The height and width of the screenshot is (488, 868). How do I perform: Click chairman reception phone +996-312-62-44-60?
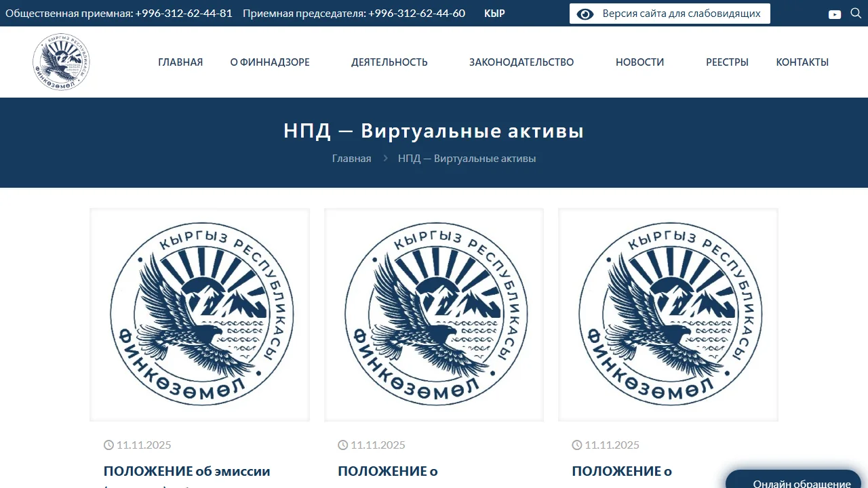[x=417, y=13]
